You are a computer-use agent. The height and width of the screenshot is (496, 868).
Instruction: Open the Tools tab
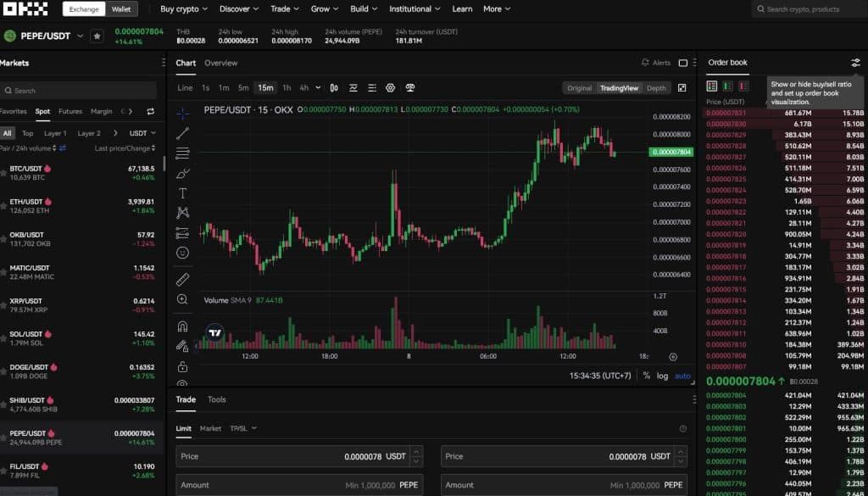[x=217, y=399]
